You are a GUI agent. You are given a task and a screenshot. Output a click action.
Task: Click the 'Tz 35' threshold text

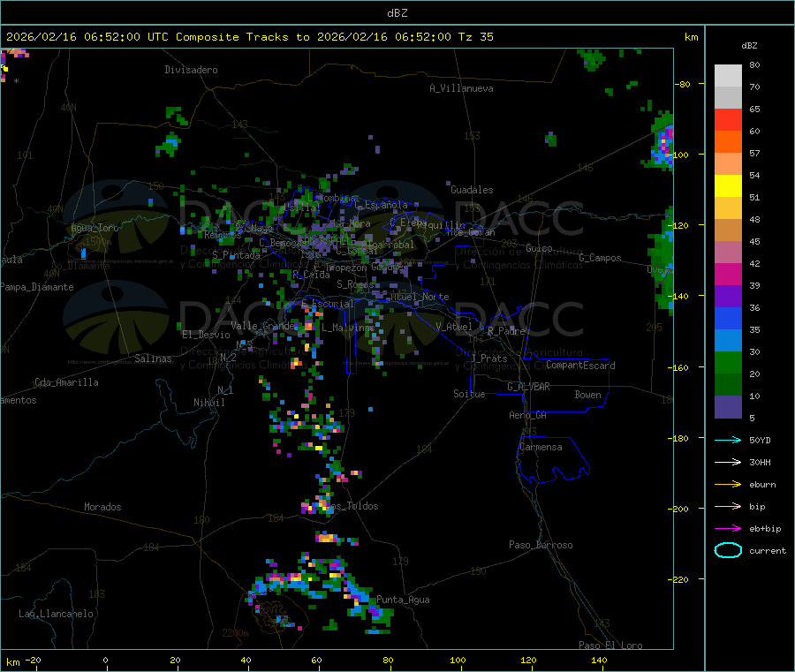[x=475, y=37]
